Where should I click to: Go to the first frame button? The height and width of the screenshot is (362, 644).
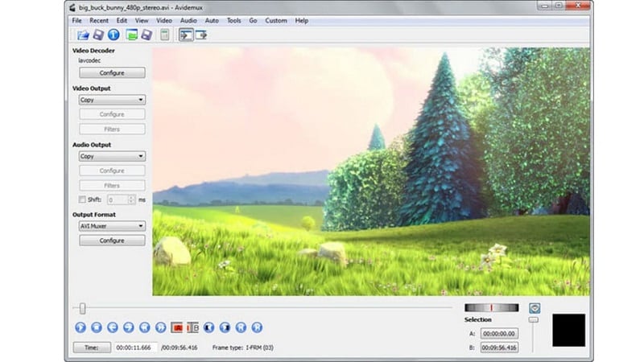coord(241,327)
